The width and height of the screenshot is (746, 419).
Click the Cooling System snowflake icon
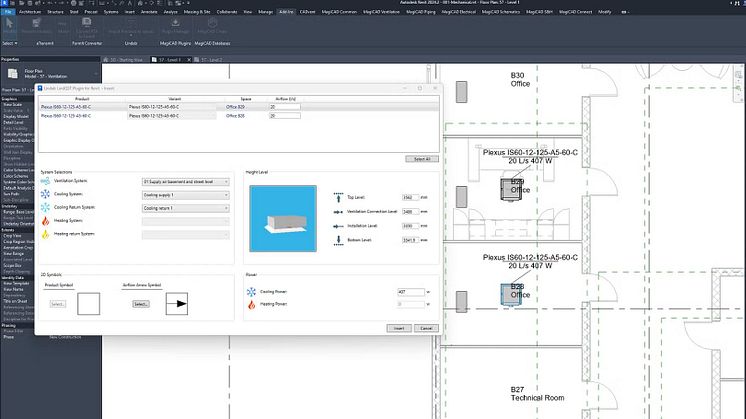click(x=45, y=194)
